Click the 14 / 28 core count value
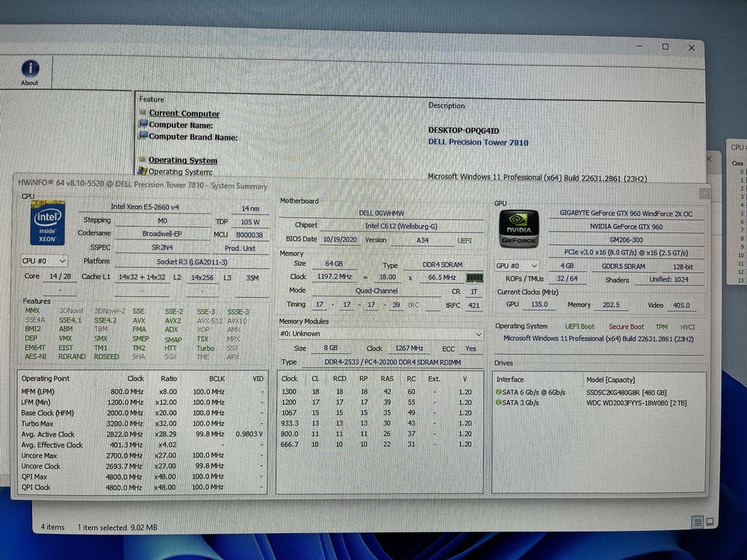Screen dimensions: 747x560 (60, 276)
